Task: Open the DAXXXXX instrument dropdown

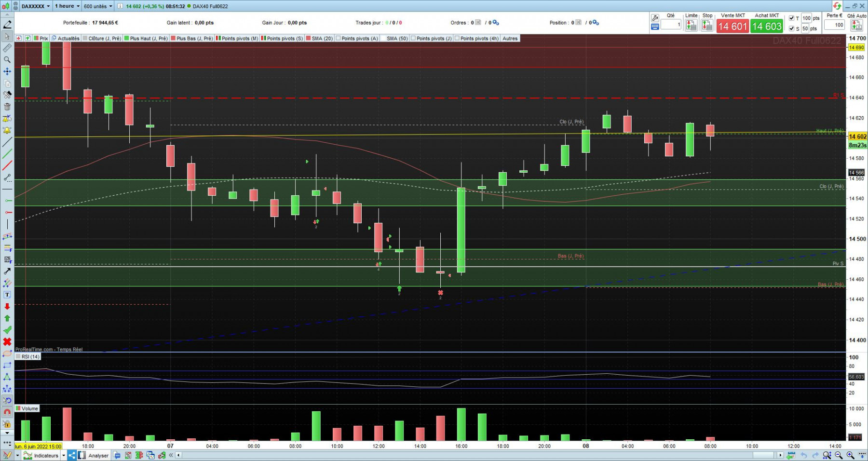Action: point(36,6)
